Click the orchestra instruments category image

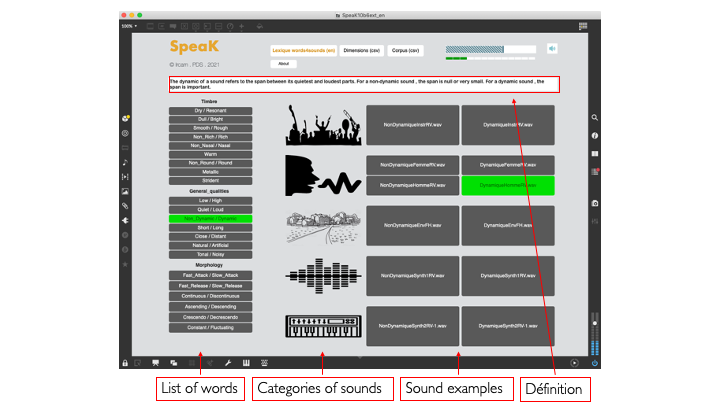(323, 125)
